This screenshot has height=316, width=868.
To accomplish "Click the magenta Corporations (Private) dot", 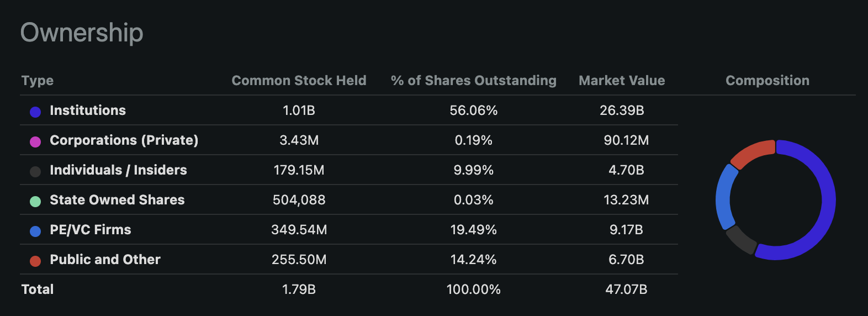I will [x=35, y=141].
